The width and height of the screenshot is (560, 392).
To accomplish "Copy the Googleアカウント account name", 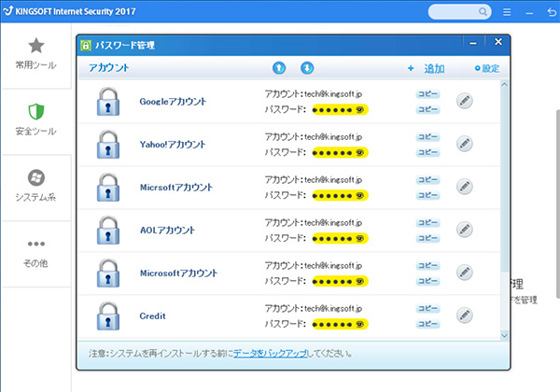I will pos(427,94).
